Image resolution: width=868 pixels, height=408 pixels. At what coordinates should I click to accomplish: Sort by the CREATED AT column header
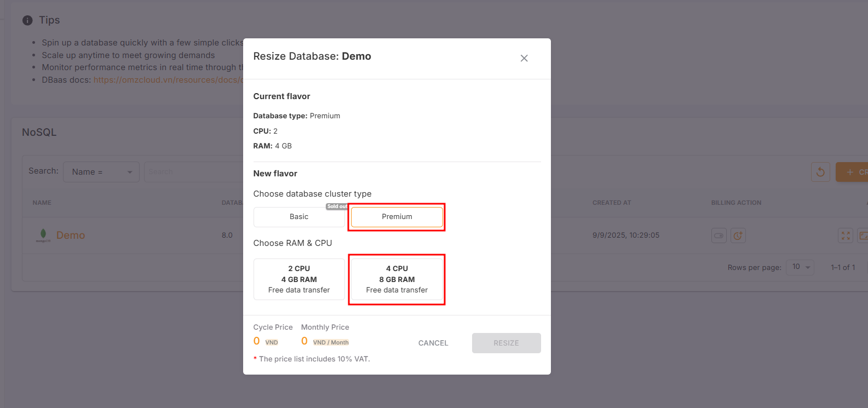point(612,203)
